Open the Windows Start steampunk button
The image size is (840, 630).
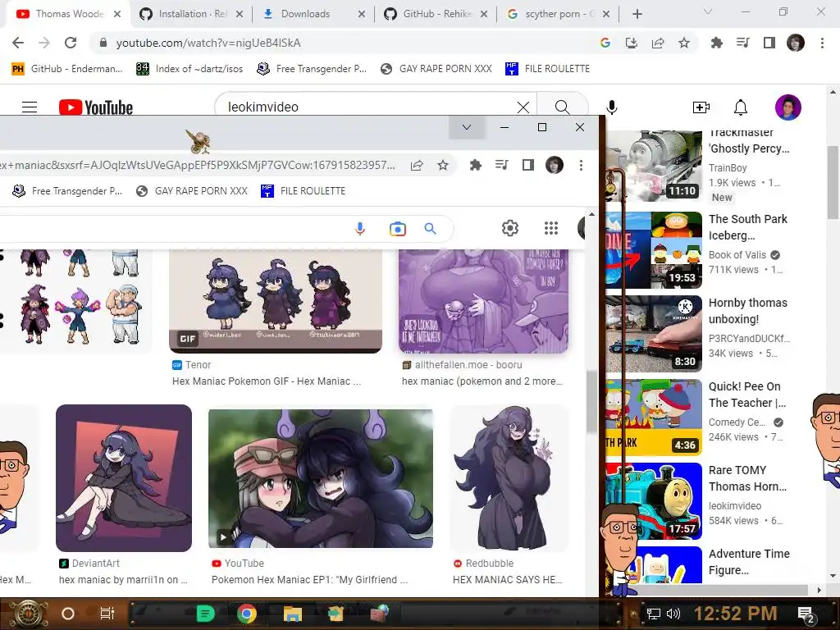tap(29, 614)
